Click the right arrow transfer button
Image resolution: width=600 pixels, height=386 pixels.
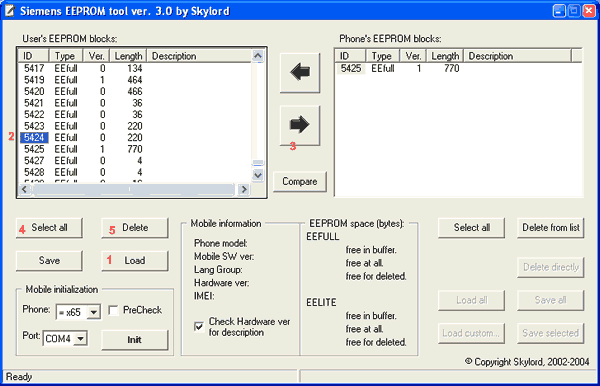click(x=300, y=125)
